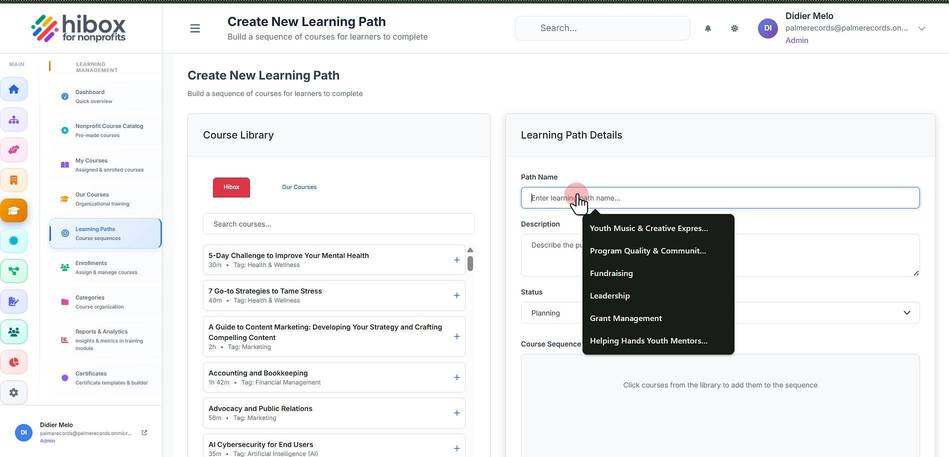Screen dimensions: 949x457
Task: Add Advocacy and Public Relations with plus
Action: pos(456,413)
